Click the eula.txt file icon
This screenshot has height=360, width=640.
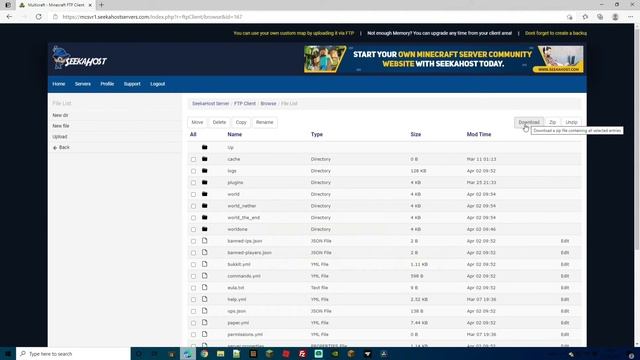coord(204,287)
